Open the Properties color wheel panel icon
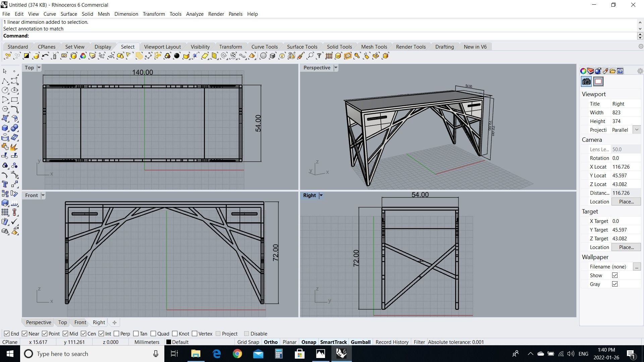 point(583,71)
